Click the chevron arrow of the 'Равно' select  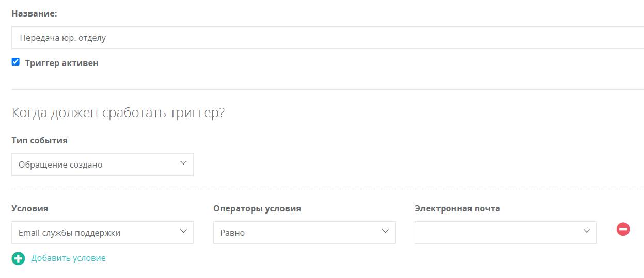[385, 231]
